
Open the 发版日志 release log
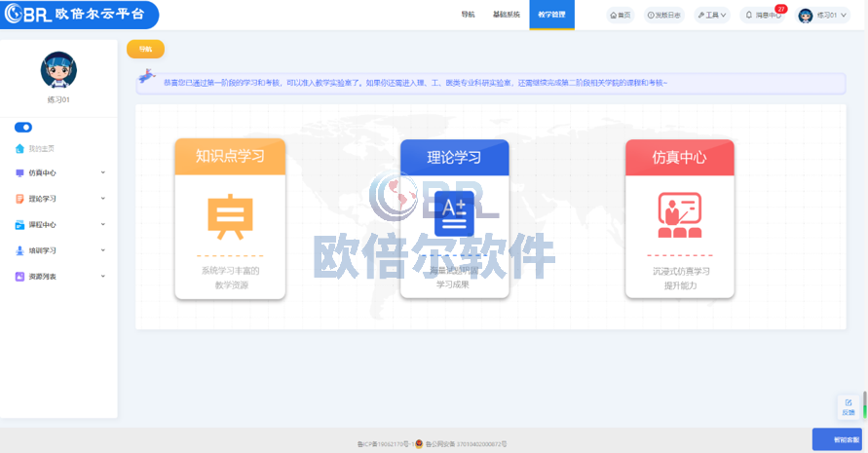tap(664, 15)
